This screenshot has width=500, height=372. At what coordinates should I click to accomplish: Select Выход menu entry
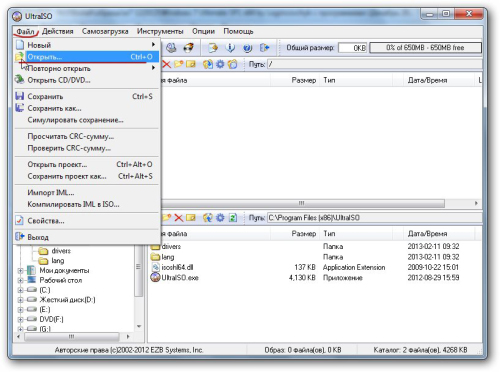tap(87, 237)
